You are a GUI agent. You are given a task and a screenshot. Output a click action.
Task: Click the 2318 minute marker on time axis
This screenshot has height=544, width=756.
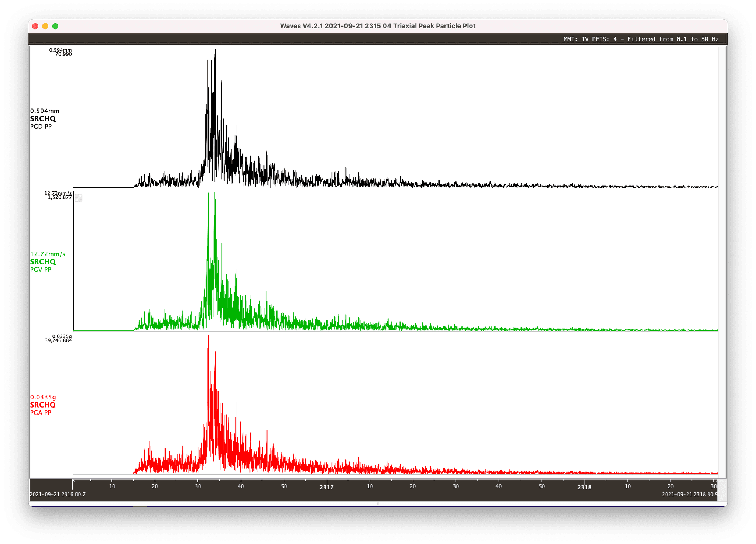tap(585, 487)
